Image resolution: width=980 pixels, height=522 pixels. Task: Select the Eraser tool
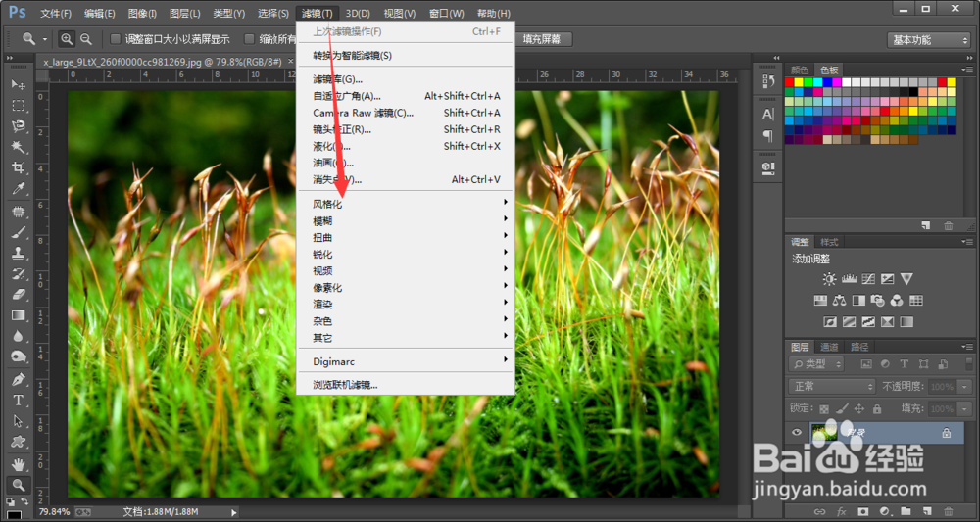[18, 295]
